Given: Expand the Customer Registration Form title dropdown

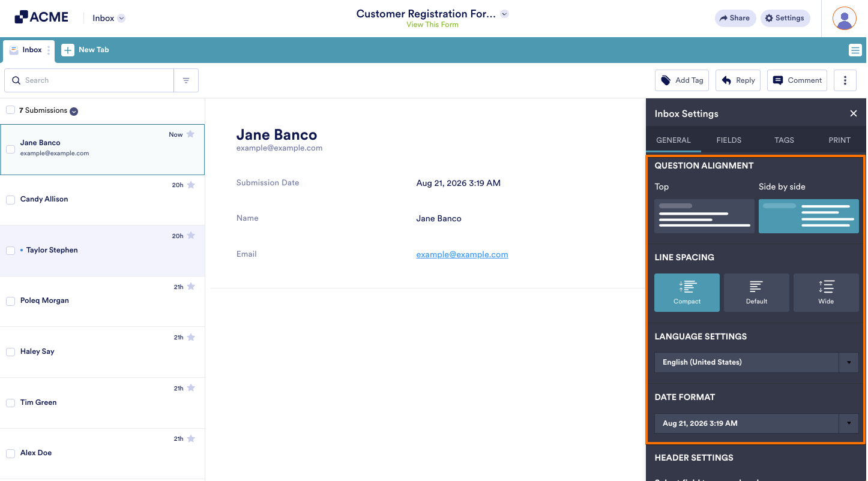Looking at the screenshot, I should [x=504, y=14].
